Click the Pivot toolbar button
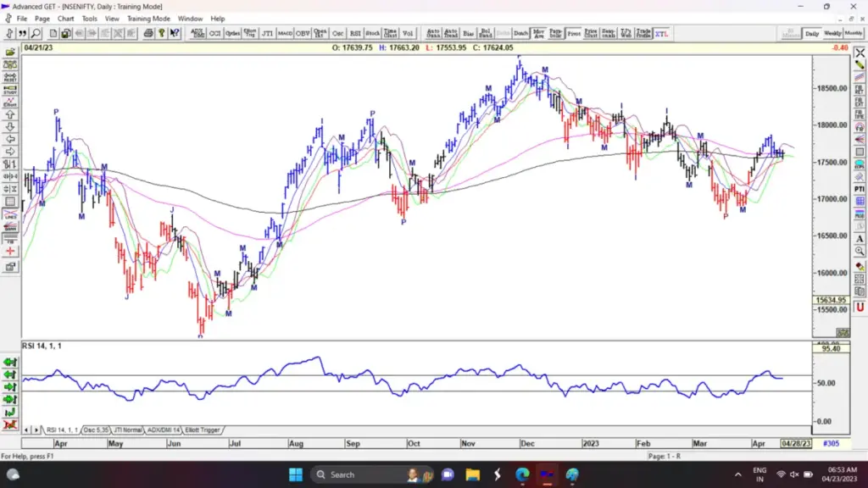The width and height of the screenshot is (868, 488). point(574,33)
